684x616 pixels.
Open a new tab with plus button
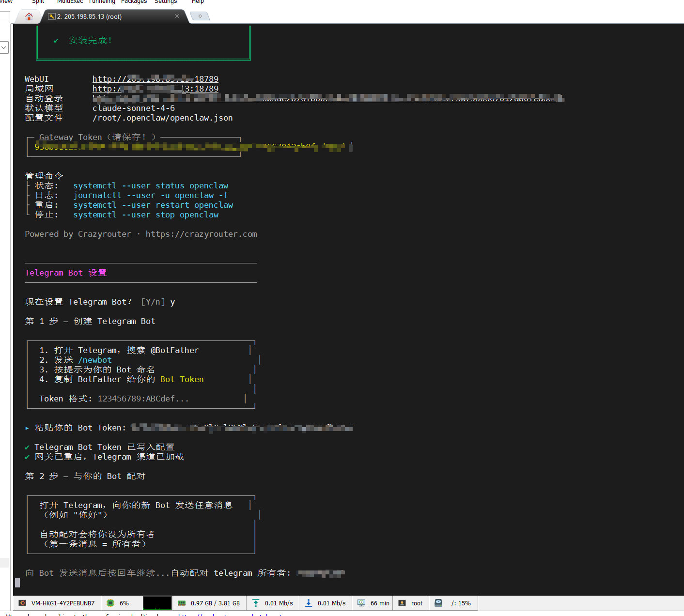tap(200, 16)
